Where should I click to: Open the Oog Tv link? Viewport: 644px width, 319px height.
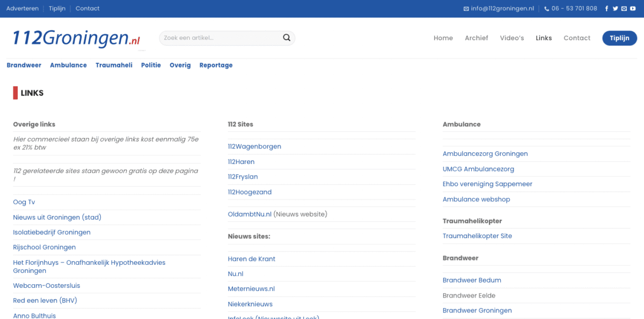24,202
